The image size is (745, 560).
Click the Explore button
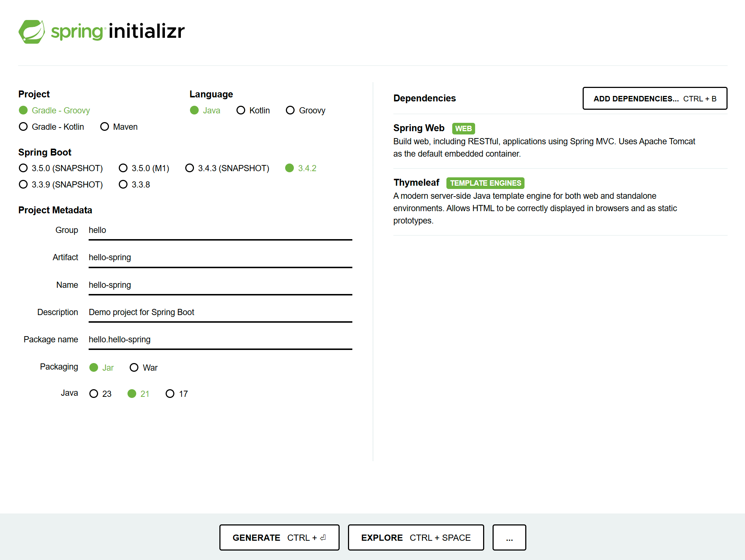point(416,537)
